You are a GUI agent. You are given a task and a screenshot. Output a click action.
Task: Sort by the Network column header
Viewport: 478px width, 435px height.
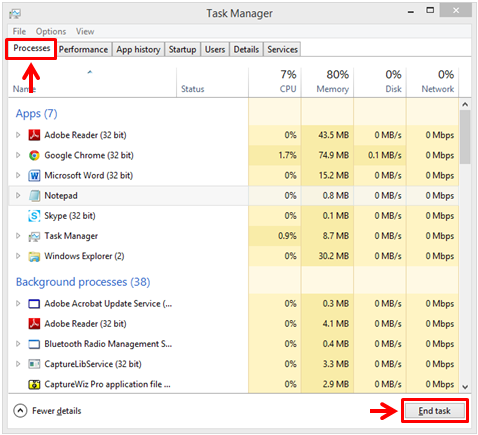[432, 82]
